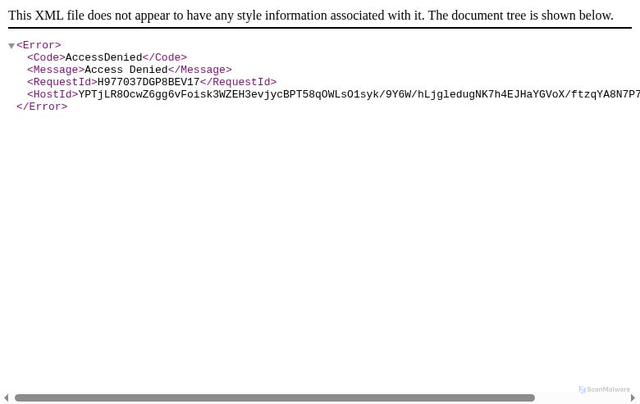This screenshot has width=640, height=404.
Task: Click the closing Code tag
Action: point(165,57)
